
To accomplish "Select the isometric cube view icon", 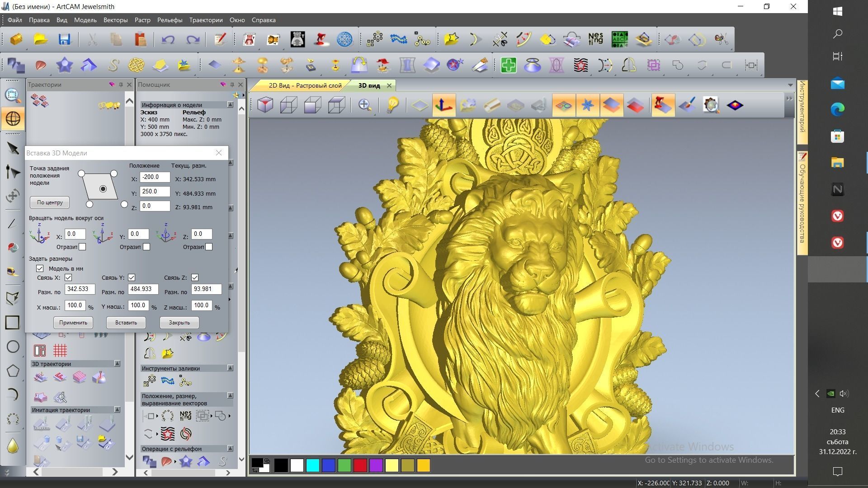I will [265, 105].
